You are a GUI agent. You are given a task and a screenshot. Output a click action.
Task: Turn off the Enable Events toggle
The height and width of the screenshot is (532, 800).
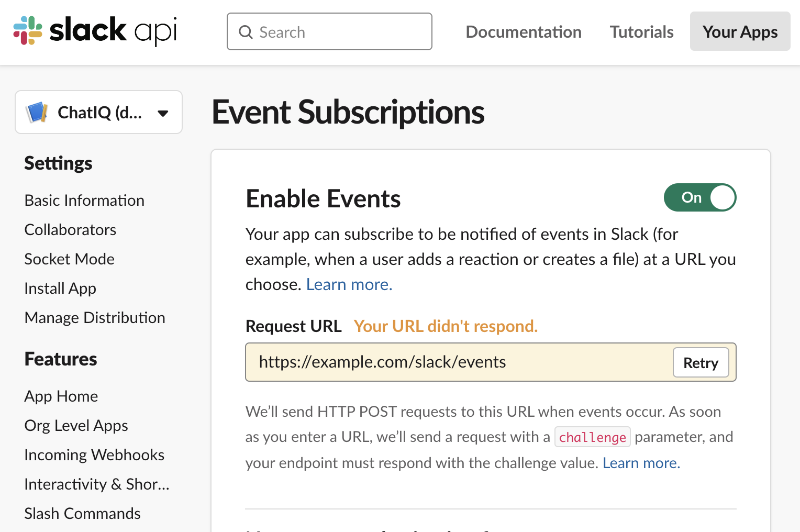tap(700, 197)
